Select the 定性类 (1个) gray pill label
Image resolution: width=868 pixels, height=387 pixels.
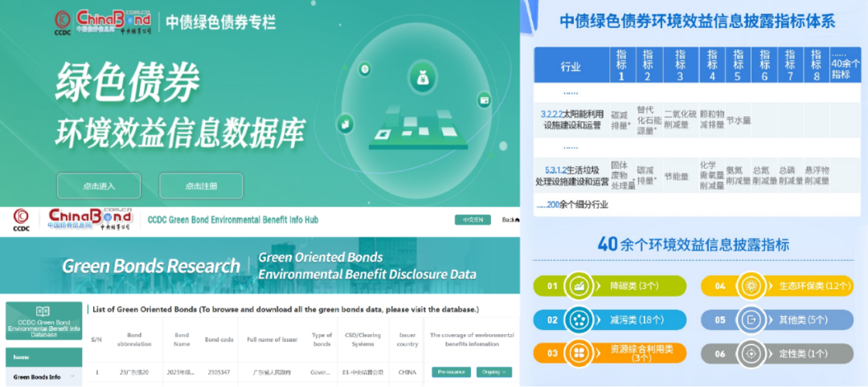click(803, 353)
